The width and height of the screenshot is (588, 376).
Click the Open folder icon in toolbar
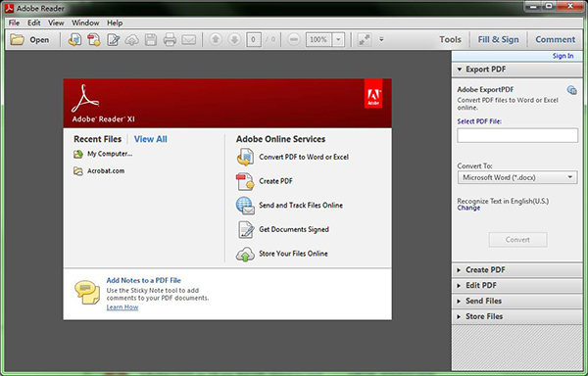click(x=17, y=39)
